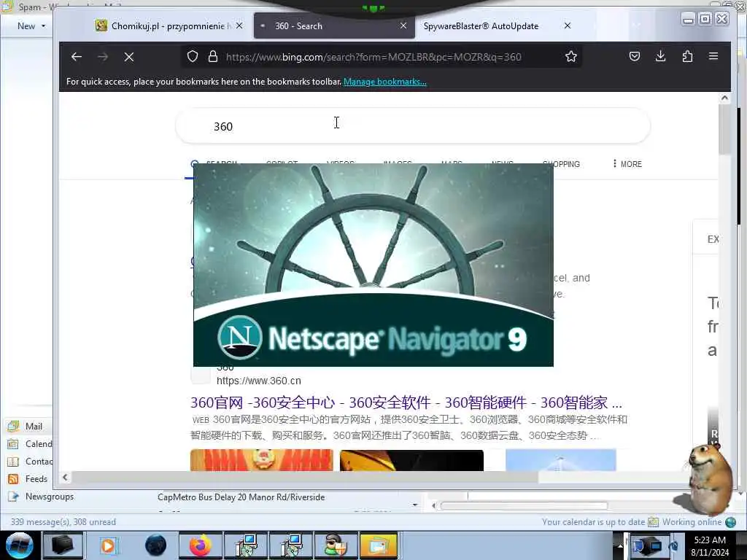The width and height of the screenshot is (747, 560).
Task: Open the dark orange thumbnail image
Action: click(411, 460)
